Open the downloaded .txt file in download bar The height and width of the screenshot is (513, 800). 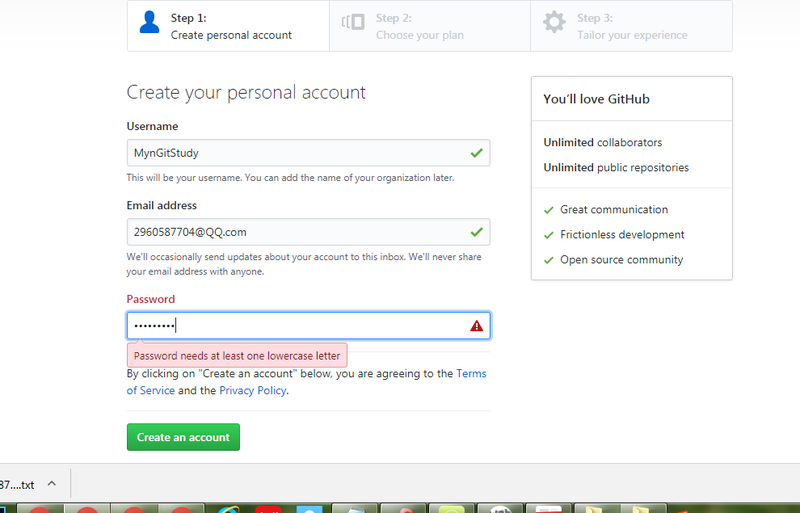(x=16, y=484)
